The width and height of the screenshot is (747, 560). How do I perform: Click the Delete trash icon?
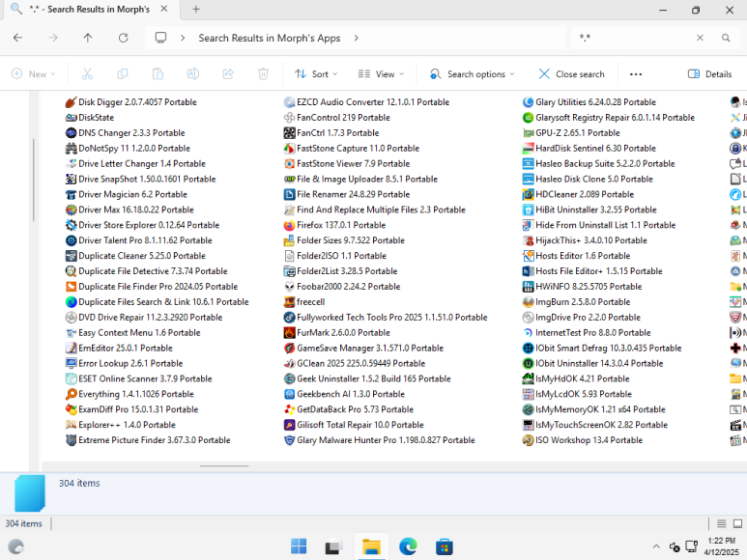pyautogui.click(x=263, y=73)
